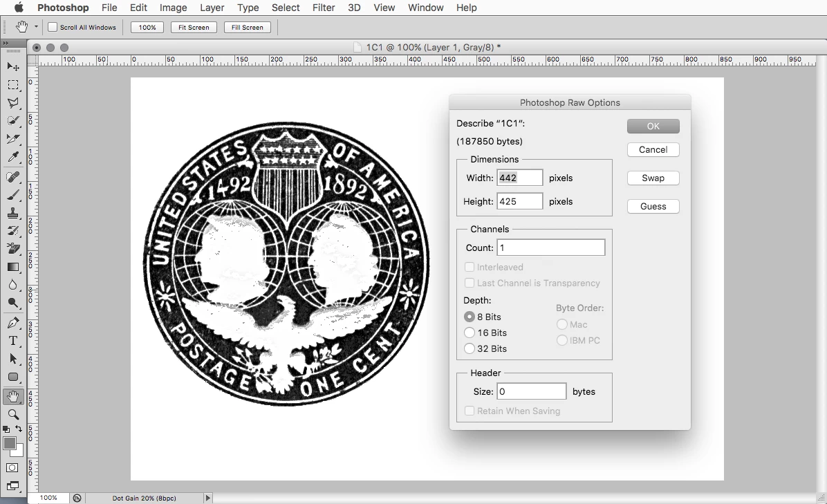This screenshot has height=504, width=827.
Task: Click the Swap button
Action: tap(653, 178)
